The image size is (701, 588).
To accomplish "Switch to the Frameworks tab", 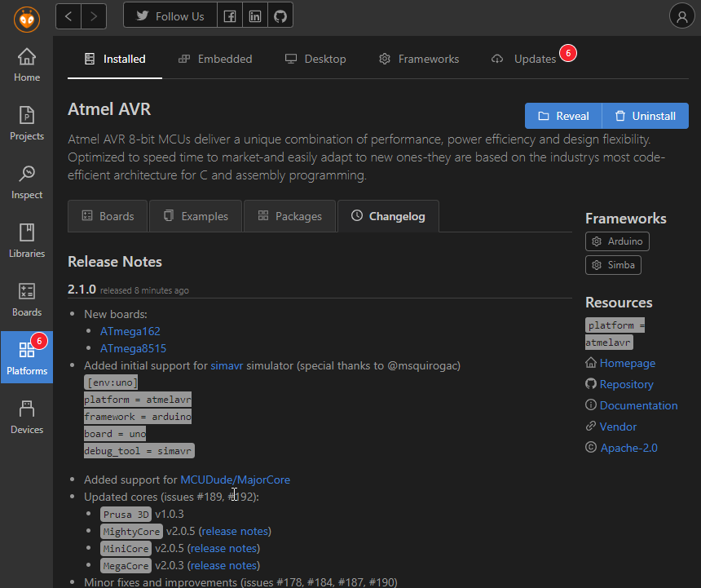I will click(x=419, y=59).
